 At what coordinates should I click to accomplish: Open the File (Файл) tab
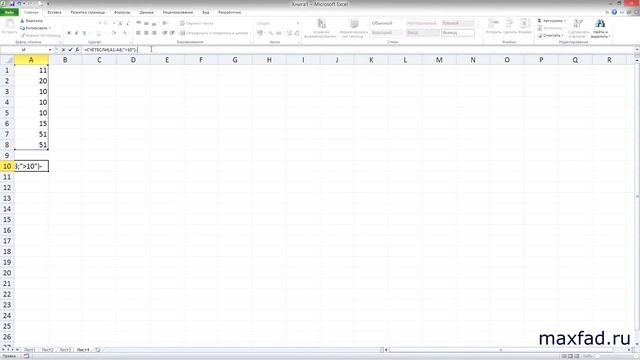(9, 12)
